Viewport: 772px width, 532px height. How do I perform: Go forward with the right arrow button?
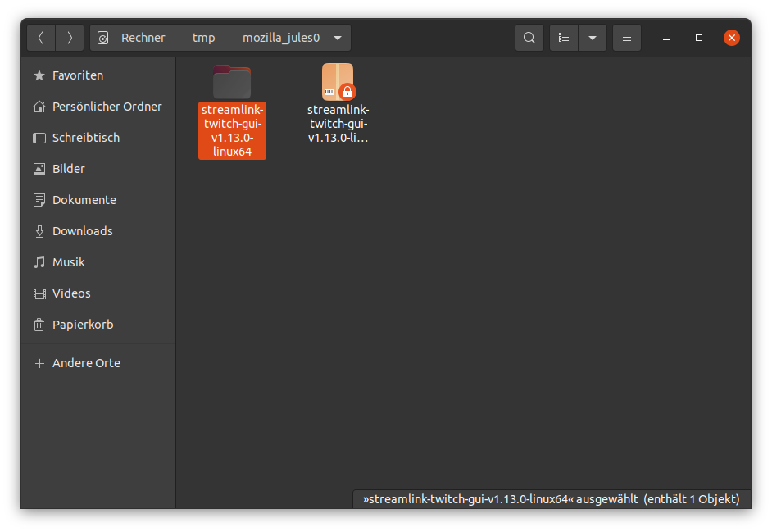(x=70, y=38)
